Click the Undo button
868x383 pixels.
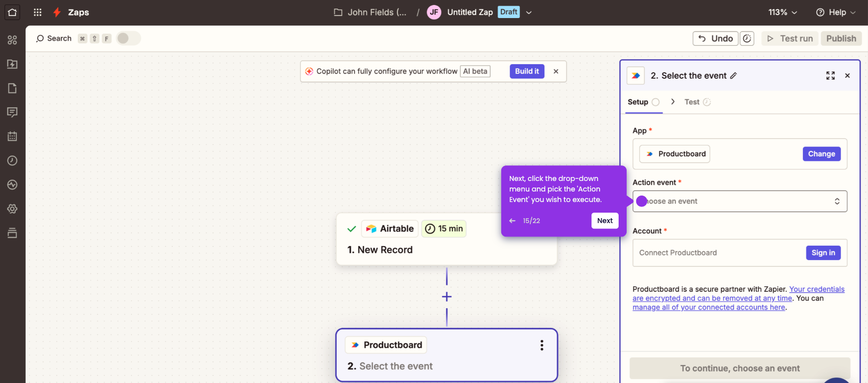715,39
